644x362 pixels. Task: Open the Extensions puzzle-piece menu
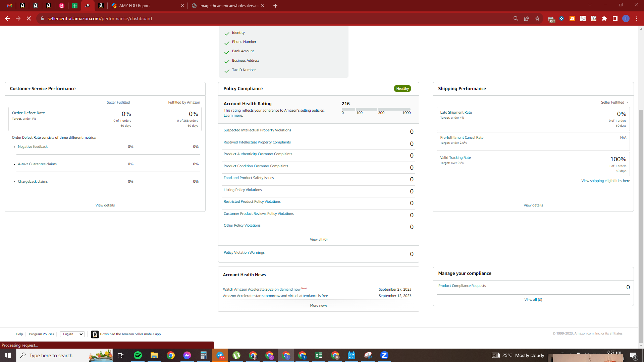(604, 18)
